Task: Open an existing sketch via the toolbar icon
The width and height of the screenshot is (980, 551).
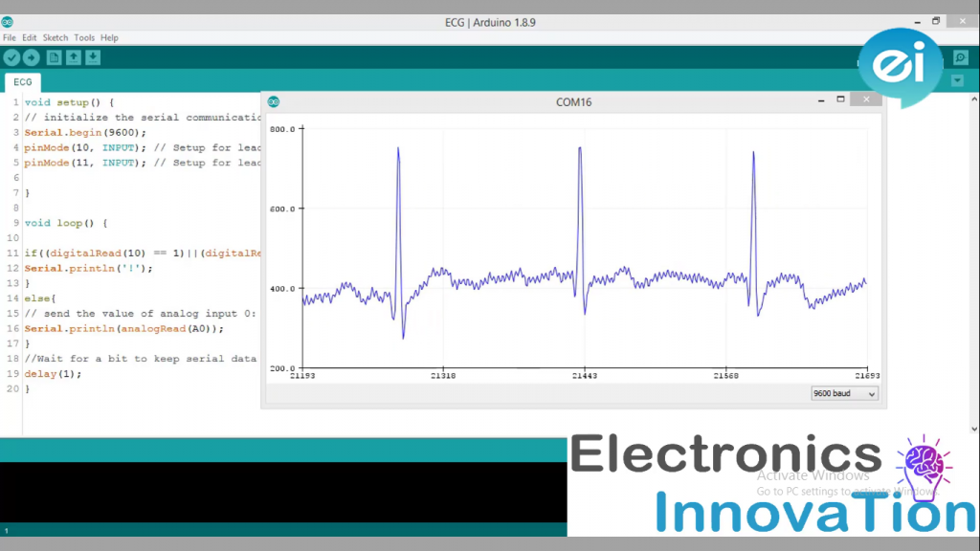Action: [x=74, y=56]
